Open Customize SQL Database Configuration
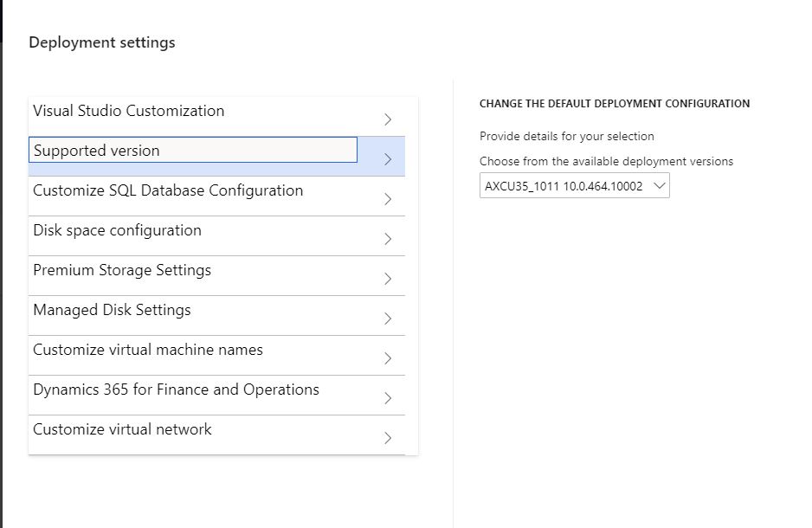 point(168,191)
